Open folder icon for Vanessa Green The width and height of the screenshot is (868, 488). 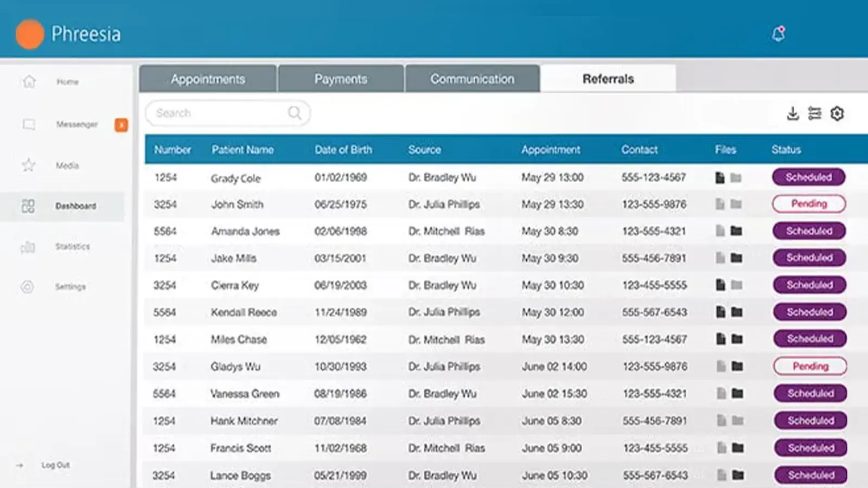(x=738, y=393)
